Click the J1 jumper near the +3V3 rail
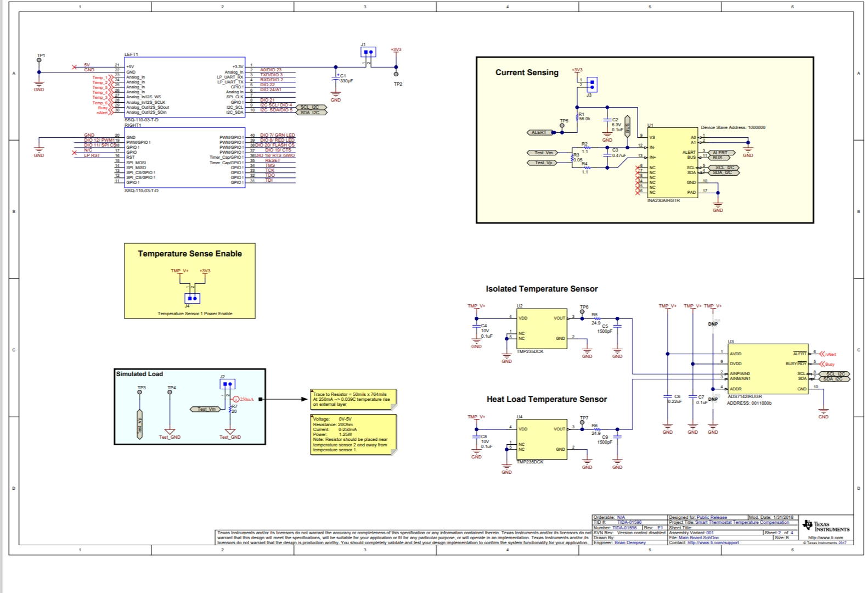 (368, 52)
